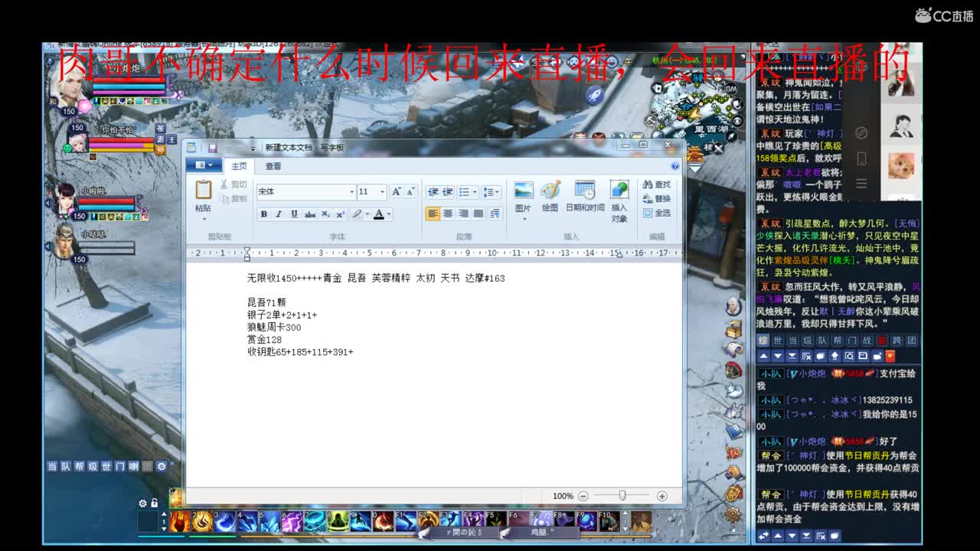The image size is (980, 551).
Task: Click the hotbar settings gear icon
Action: coord(142,503)
